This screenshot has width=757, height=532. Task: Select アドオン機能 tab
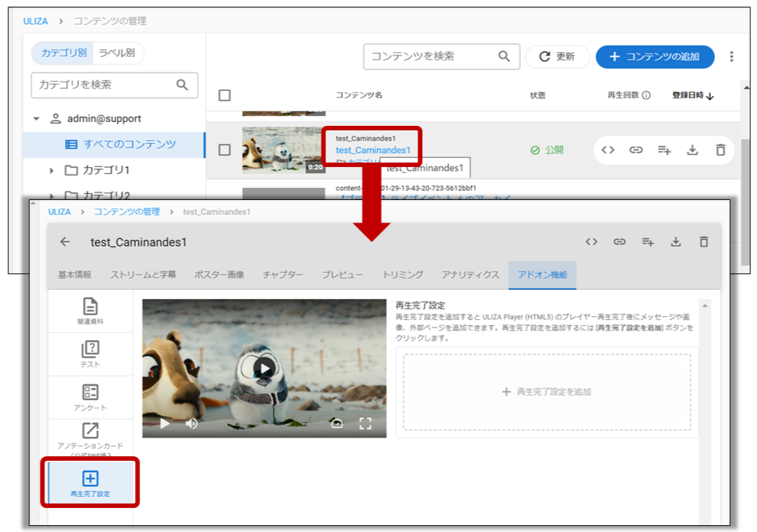[x=542, y=275]
